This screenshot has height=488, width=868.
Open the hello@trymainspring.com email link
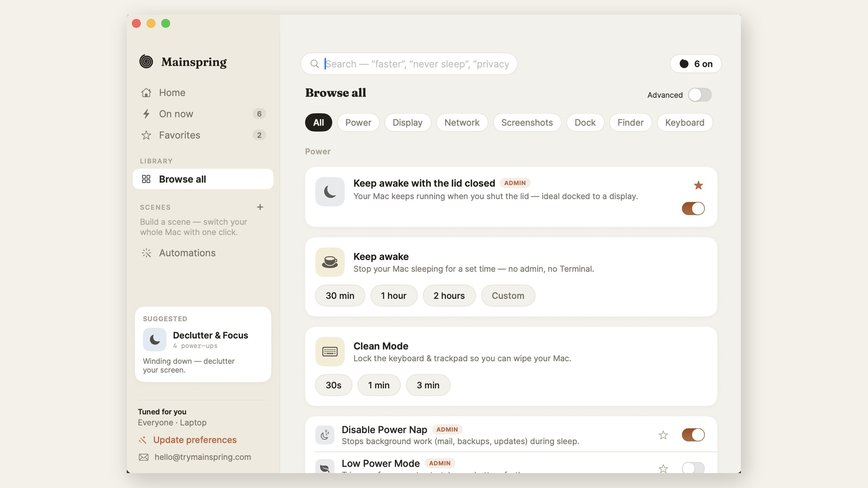(203, 457)
